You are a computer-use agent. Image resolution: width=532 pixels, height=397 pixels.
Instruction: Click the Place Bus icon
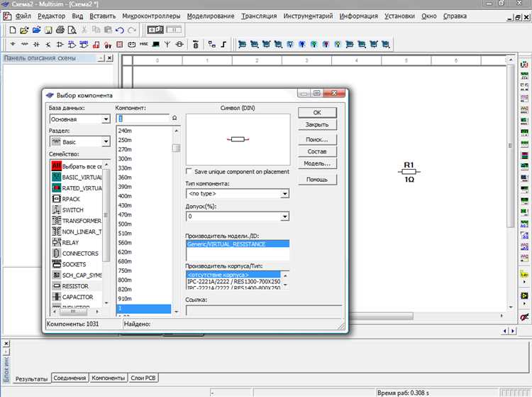[x=223, y=44]
